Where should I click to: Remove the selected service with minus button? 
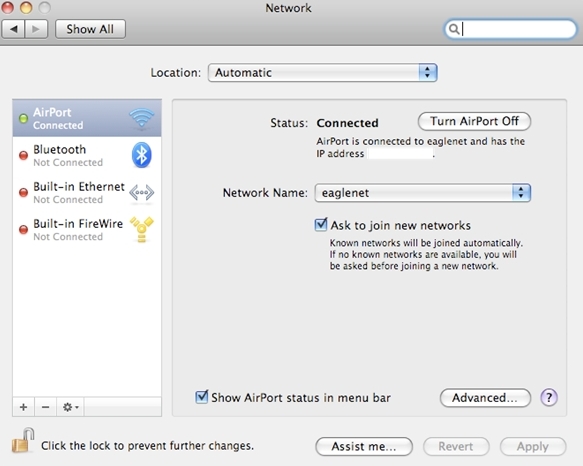click(x=45, y=407)
